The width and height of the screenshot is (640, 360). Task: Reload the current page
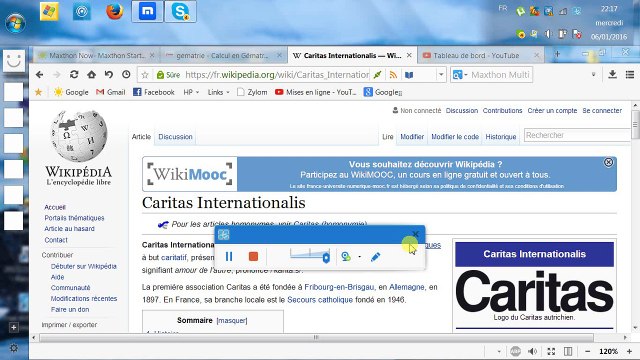click(74, 75)
